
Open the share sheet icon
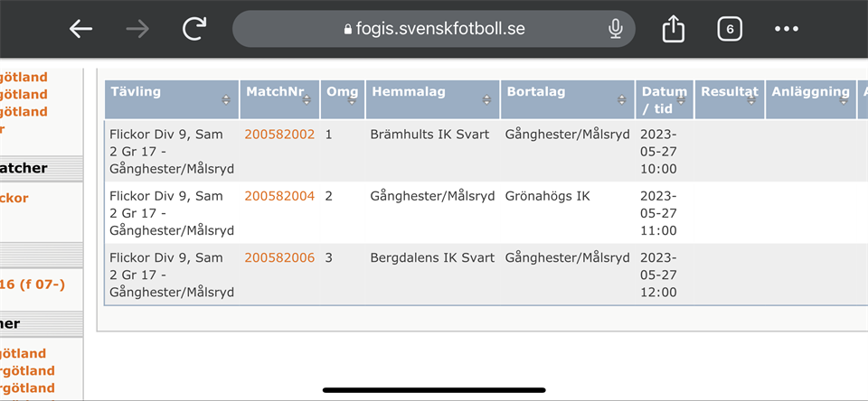[x=673, y=29]
